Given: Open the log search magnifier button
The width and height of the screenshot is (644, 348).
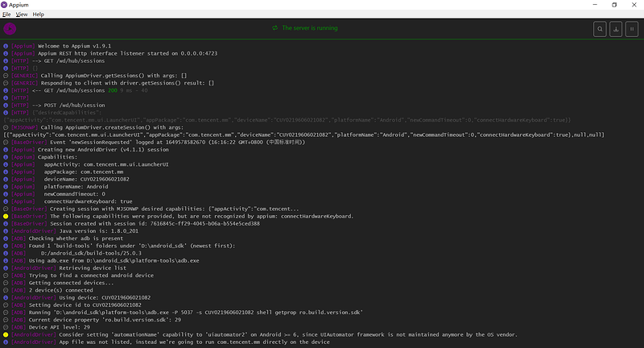Looking at the screenshot, I should [600, 29].
